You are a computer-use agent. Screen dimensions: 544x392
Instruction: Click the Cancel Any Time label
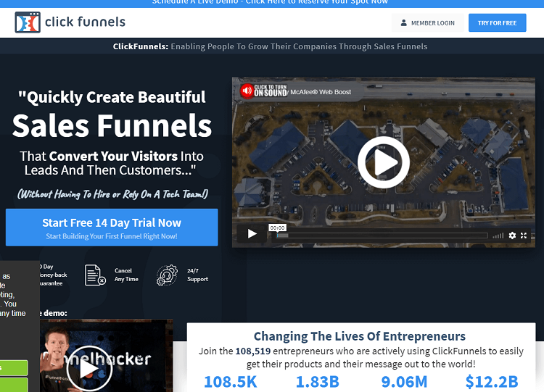click(x=126, y=275)
